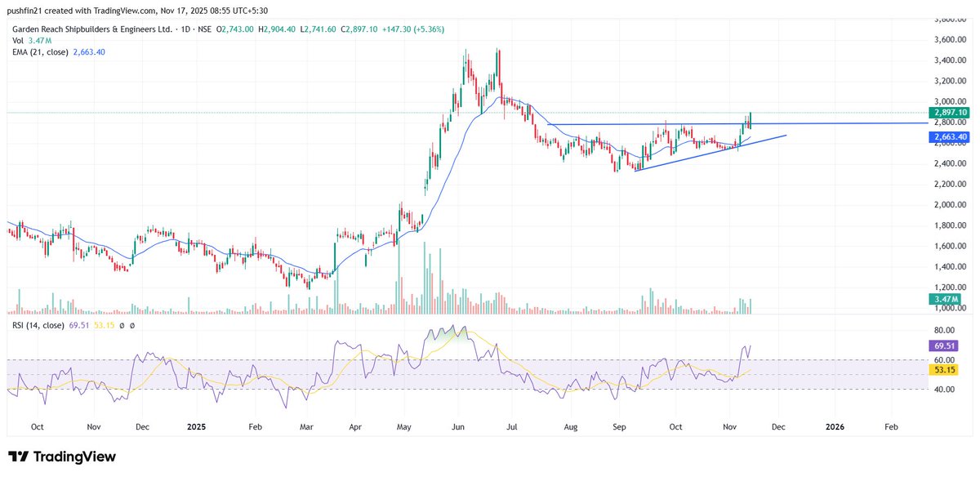Select the EMA (21, close) legend
The height and width of the screenshot is (477, 980).
point(38,51)
